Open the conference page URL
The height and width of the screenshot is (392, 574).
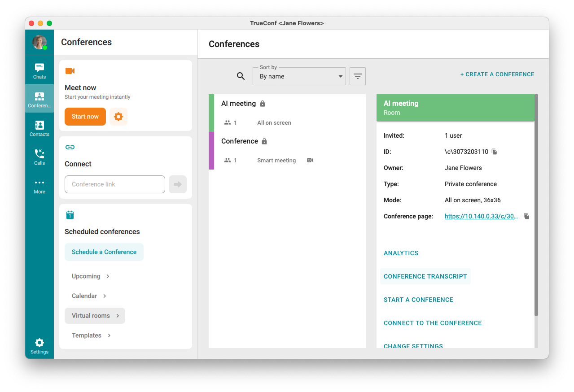point(481,216)
